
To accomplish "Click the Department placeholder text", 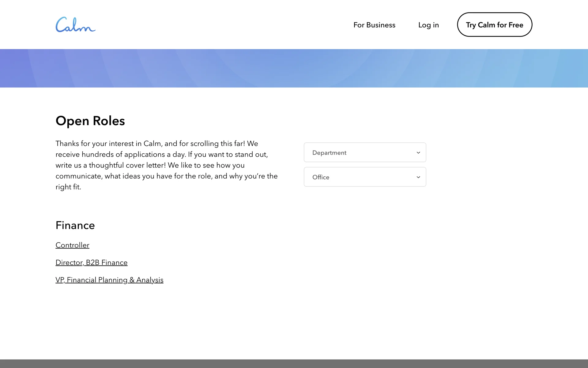I will pyautogui.click(x=329, y=153).
